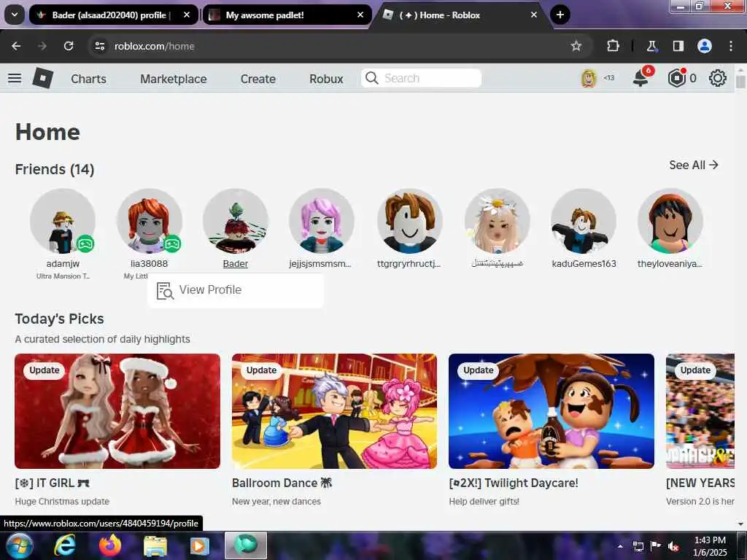Open the taskbar clock and date
This screenshot has height=560, width=747.
point(710,546)
